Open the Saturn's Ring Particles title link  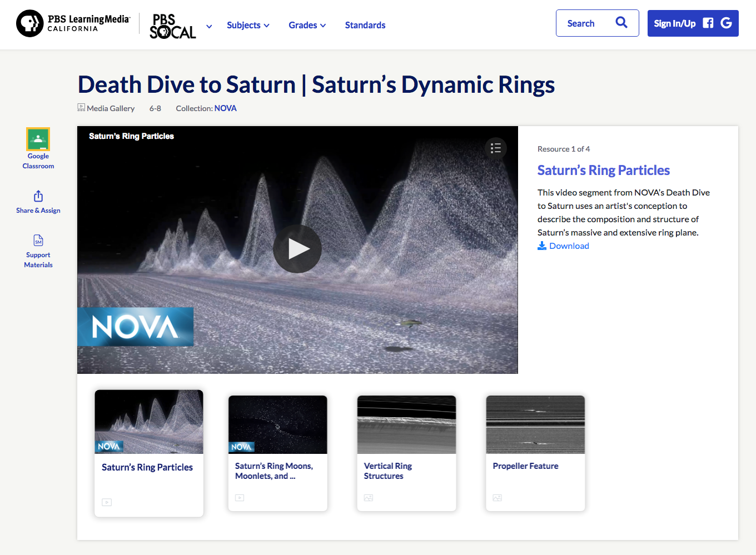(x=603, y=170)
